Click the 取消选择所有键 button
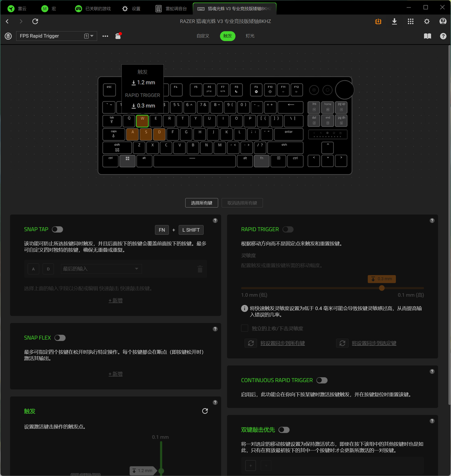This screenshot has width=451, height=476. (x=242, y=203)
